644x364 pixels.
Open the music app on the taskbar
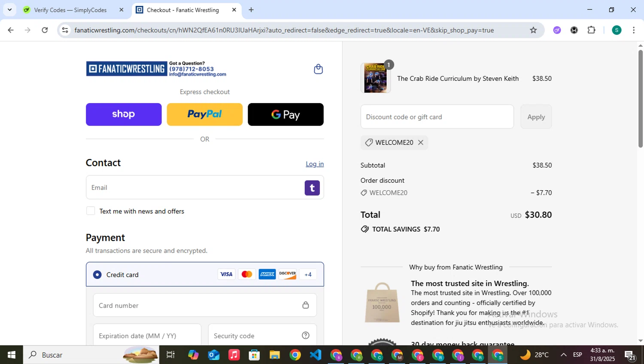[x=234, y=355]
